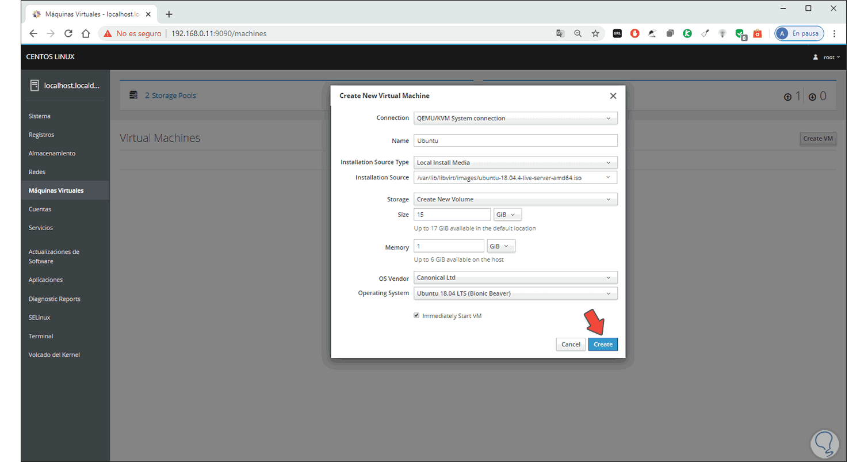
Task: Click the red shopping bag extension icon
Action: 758,33
